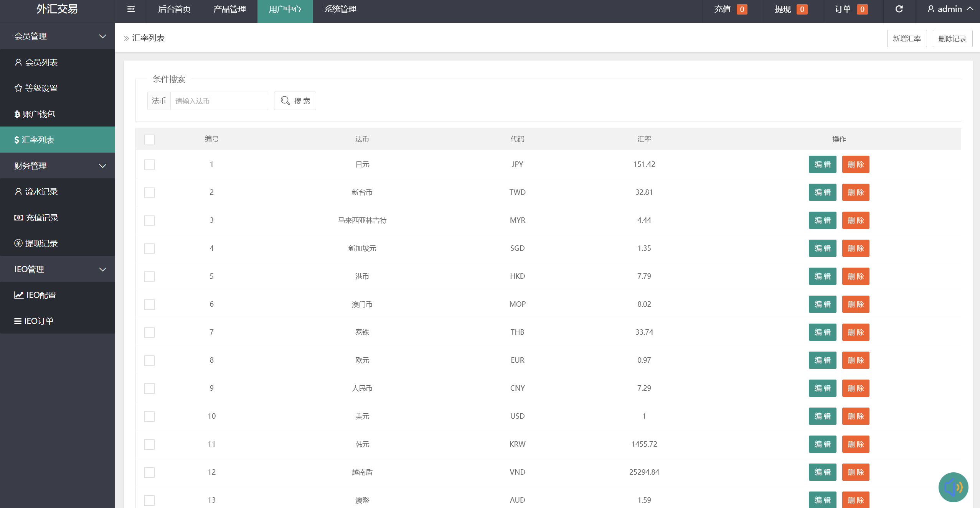Delete the 泰铢 THB row
980x508 pixels.
[856, 332]
